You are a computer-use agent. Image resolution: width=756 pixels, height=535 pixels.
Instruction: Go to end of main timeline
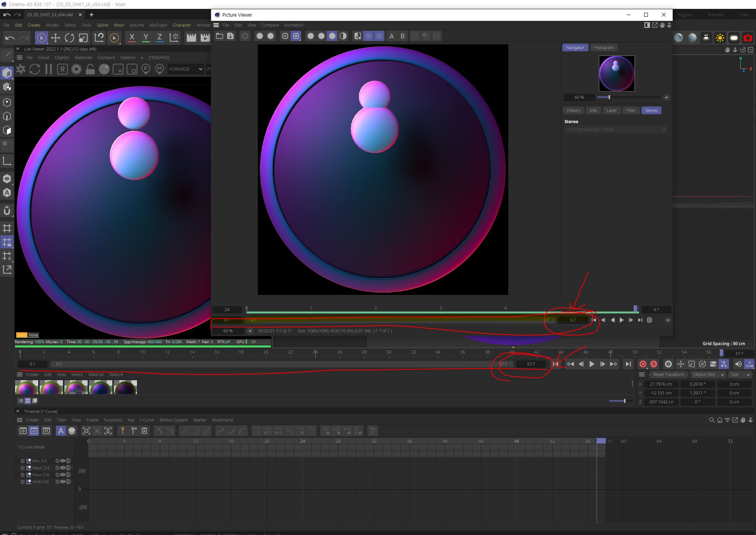coord(628,364)
